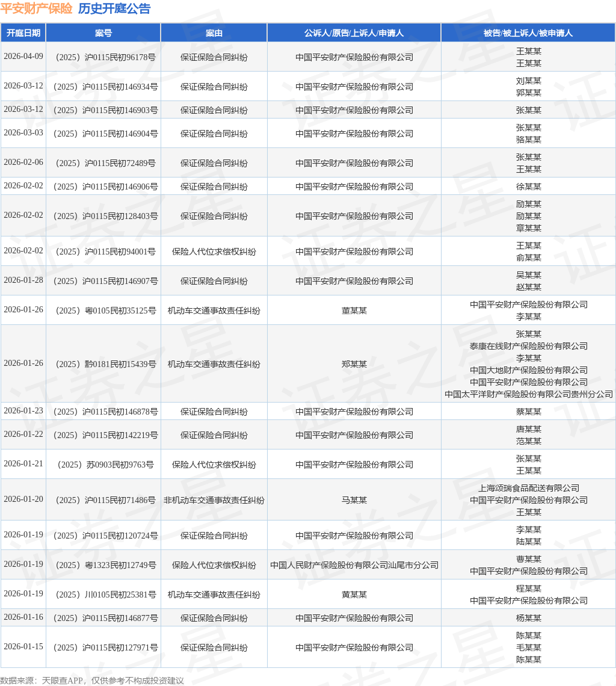Click case number 川0105民初25381号
The image size is (616, 686).
105,595
